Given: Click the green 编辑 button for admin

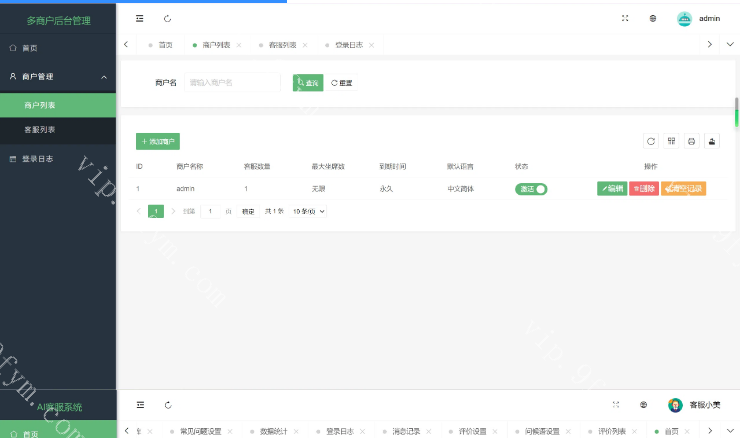Looking at the screenshot, I should [x=612, y=188].
